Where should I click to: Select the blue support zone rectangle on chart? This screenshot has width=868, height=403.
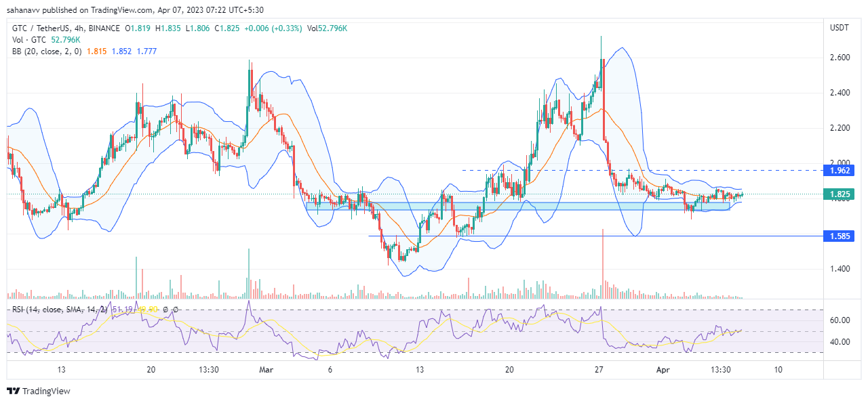pyautogui.click(x=518, y=206)
